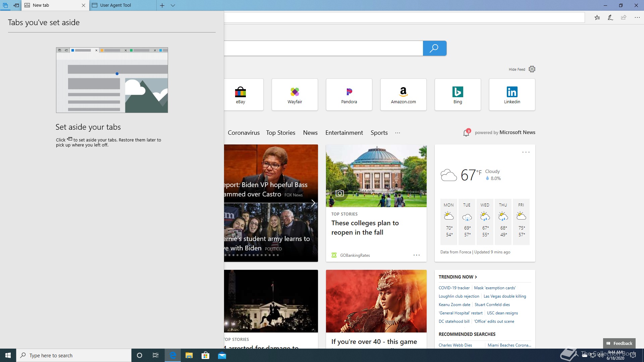
Task: Open a new tab with the plus button
Action: [x=162, y=5]
